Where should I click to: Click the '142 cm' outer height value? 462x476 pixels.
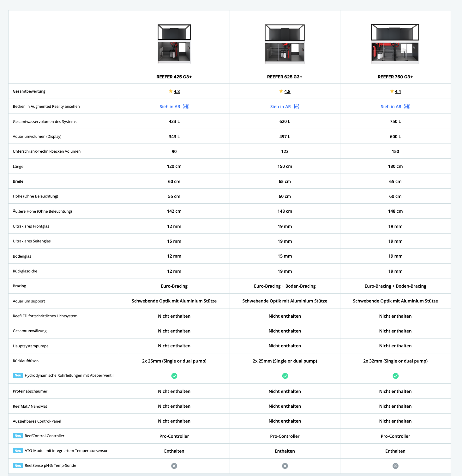pos(174,211)
